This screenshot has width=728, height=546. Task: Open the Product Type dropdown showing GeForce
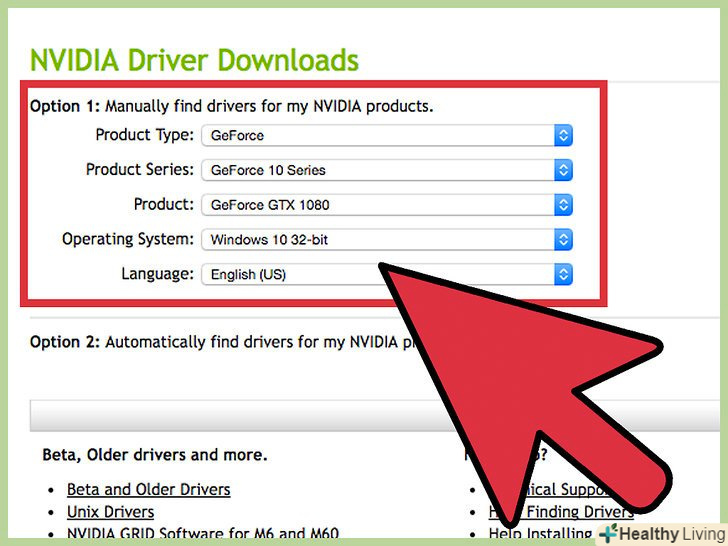coord(387,136)
